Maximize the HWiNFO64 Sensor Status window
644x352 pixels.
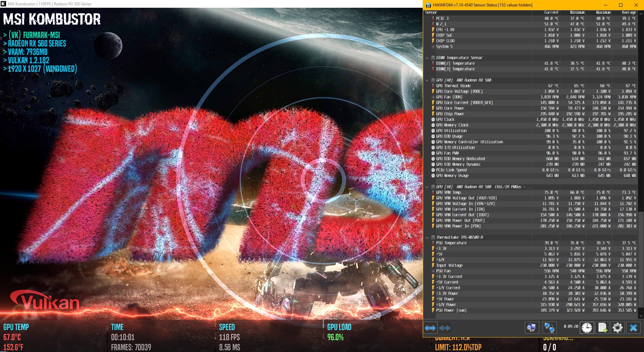point(621,5)
